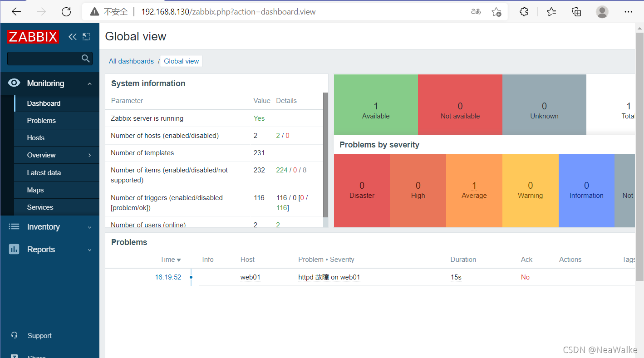Screen dimensions: 644x358
Task: Click the browser back arrow
Action: click(x=16, y=12)
